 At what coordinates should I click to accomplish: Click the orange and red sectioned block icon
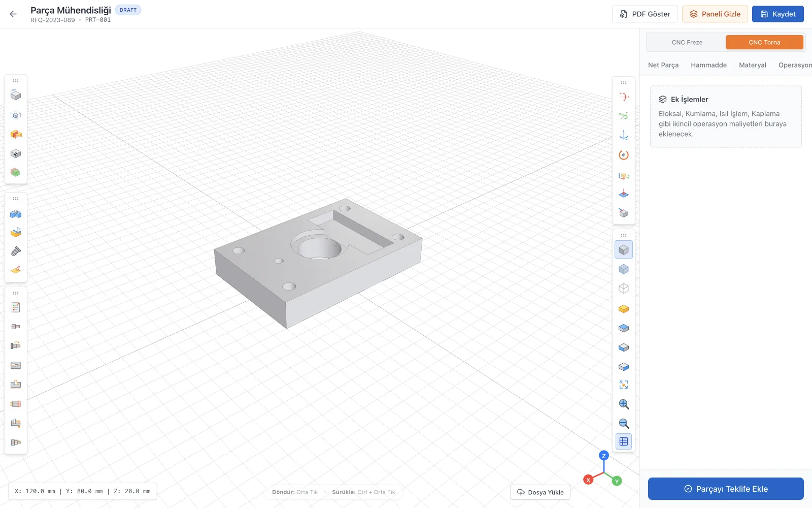tap(16, 134)
